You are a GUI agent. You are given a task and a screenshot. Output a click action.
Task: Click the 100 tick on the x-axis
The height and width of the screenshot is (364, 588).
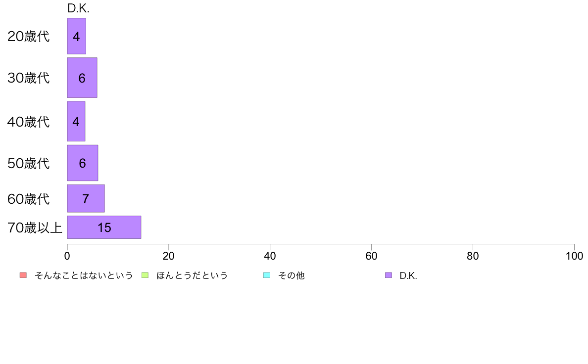[574, 256]
